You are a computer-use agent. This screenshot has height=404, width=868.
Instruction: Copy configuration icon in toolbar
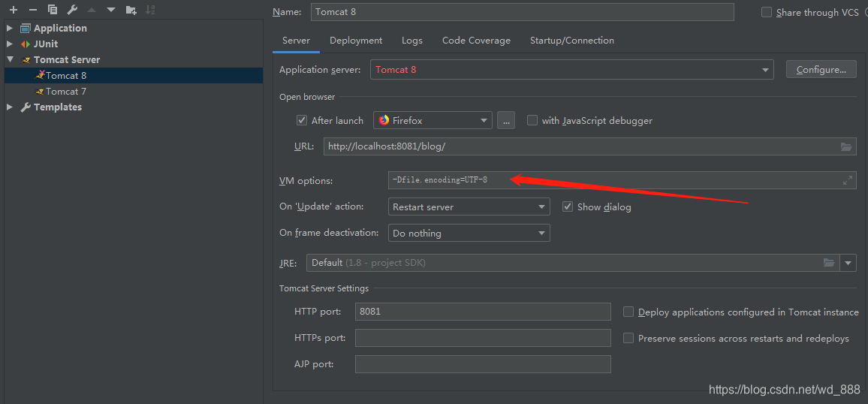pos(53,10)
